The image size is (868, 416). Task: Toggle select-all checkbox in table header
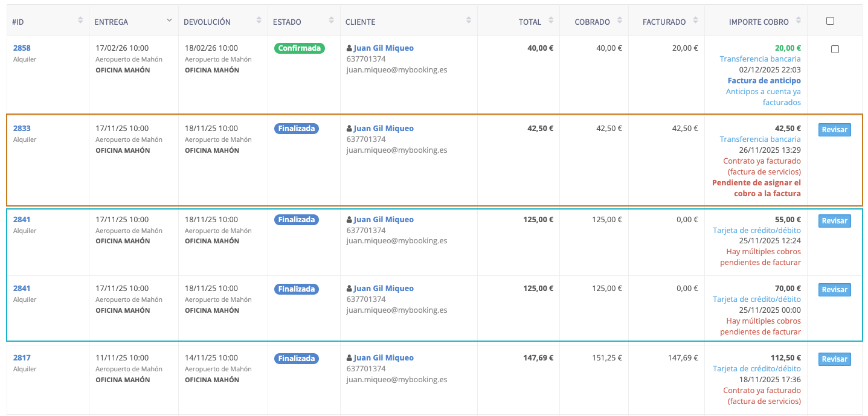point(830,21)
